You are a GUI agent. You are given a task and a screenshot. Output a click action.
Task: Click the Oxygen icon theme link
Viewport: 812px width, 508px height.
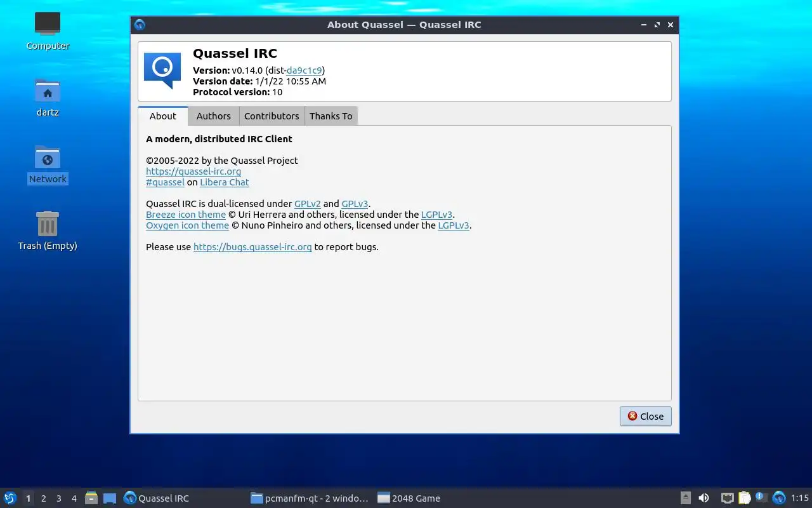point(187,225)
